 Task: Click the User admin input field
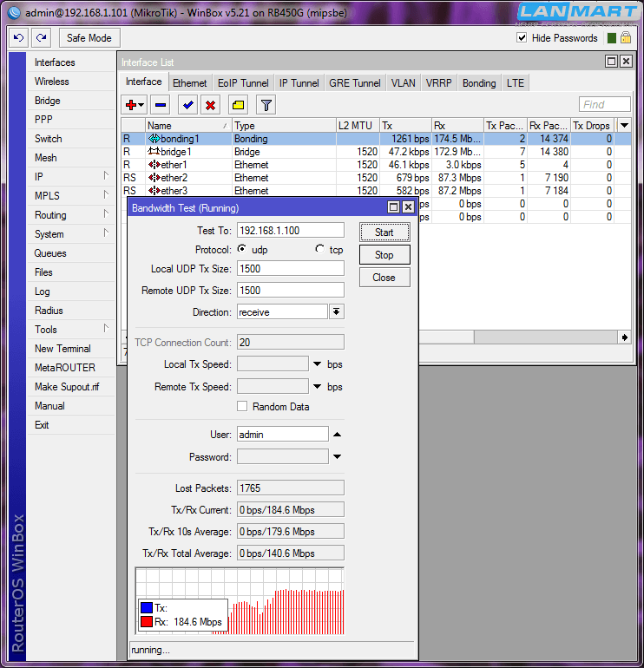(x=283, y=434)
